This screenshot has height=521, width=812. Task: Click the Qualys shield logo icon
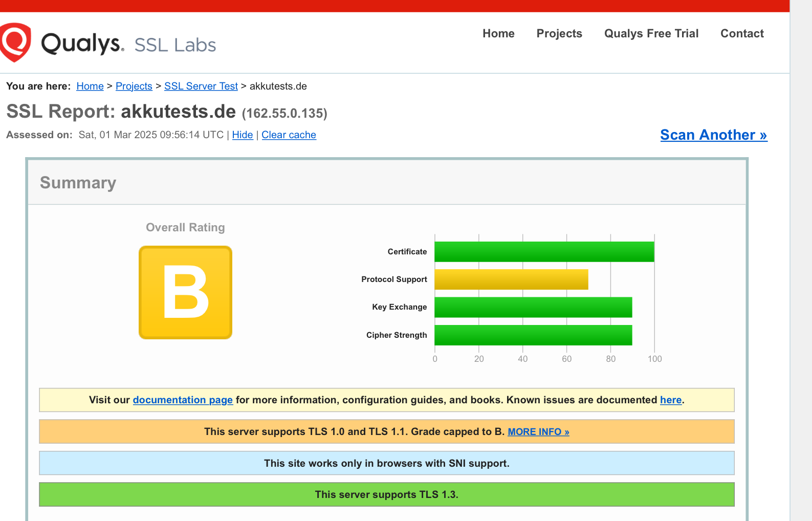(15, 42)
